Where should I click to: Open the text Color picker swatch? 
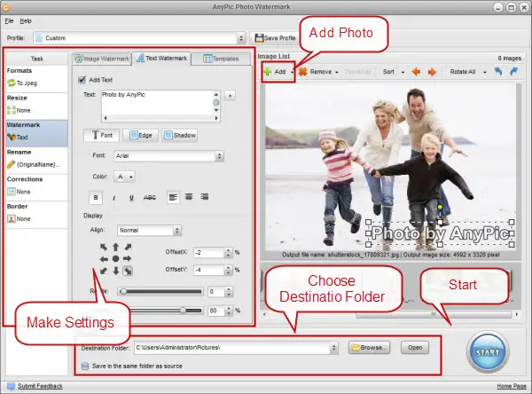[124, 177]
